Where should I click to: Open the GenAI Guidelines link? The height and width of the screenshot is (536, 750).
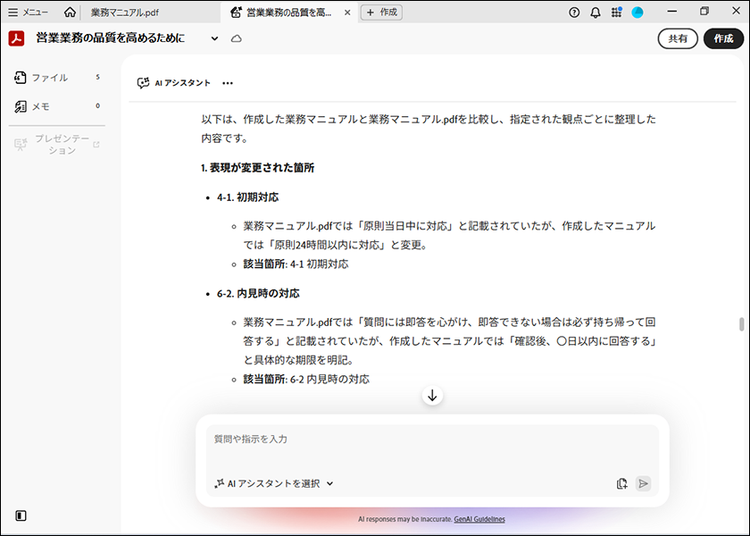pos(479,520)
